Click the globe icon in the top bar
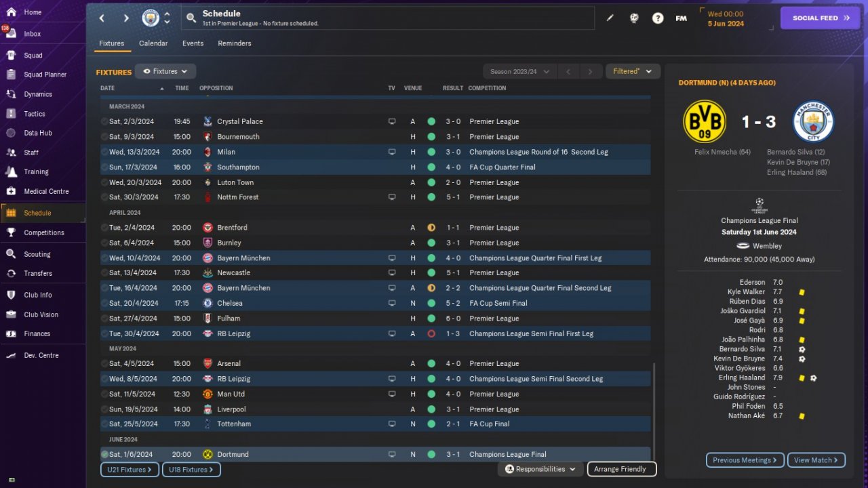This screenshot has width=868, height=488. pyautogui.click(x=634, y=18)
